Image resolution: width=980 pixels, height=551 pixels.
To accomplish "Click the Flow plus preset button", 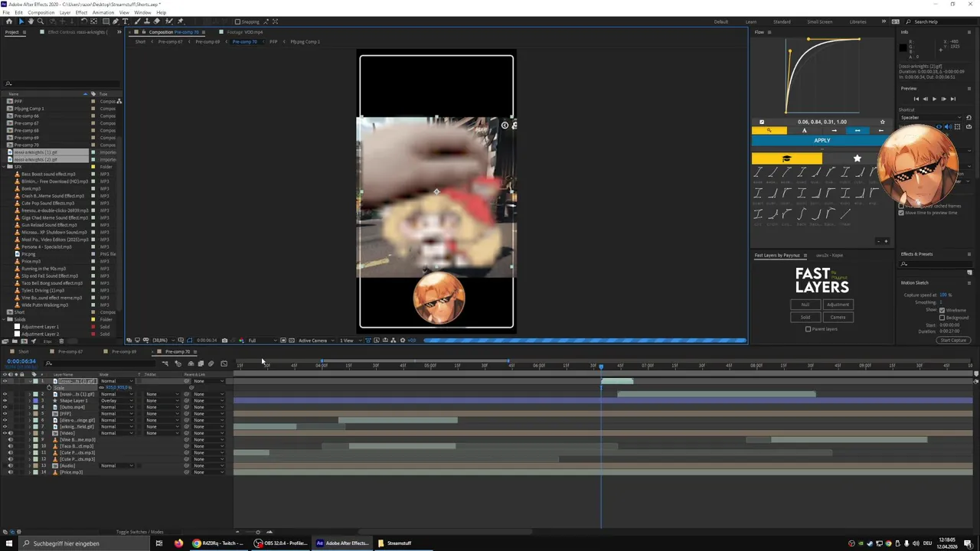I will [x=886, y=241].
